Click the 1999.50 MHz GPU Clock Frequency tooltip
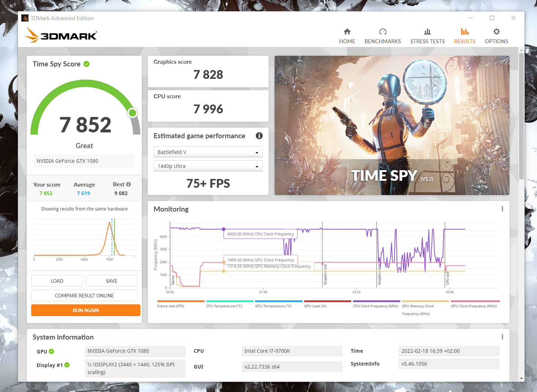537x392 pixels. coord(261,260)
